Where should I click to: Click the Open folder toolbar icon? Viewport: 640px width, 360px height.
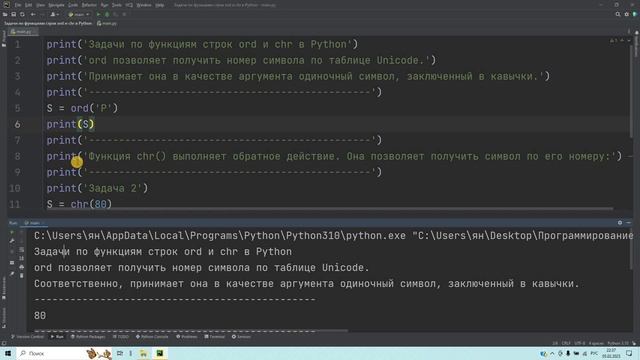point(5,14)
